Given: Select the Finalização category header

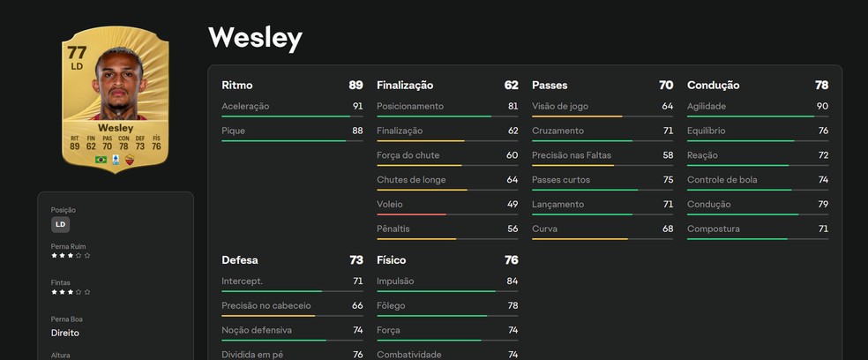Looking at the screenshot, I should (x=405, y=86).
